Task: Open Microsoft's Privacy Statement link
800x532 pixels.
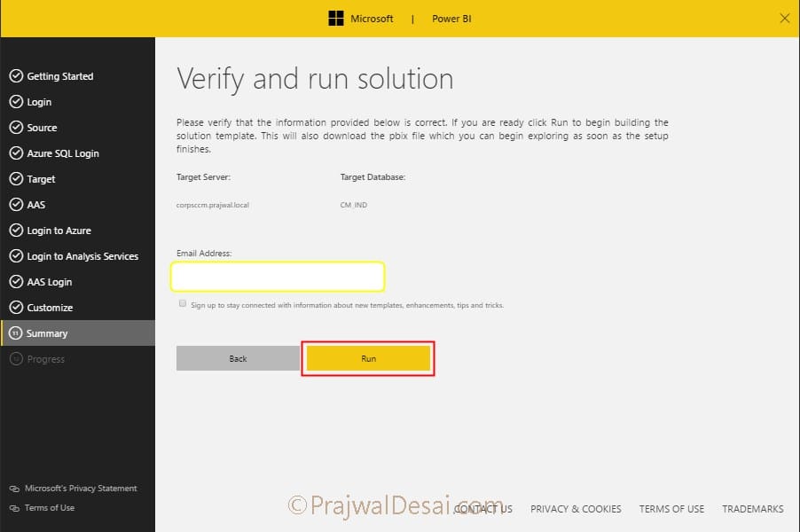Action: pos(81,489)
